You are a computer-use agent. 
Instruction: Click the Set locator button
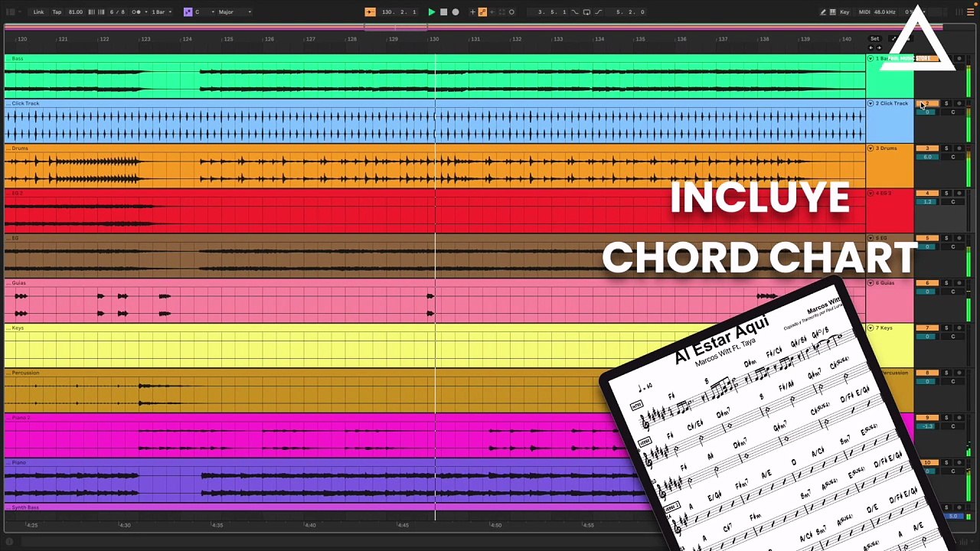click(x=874, y=39)
